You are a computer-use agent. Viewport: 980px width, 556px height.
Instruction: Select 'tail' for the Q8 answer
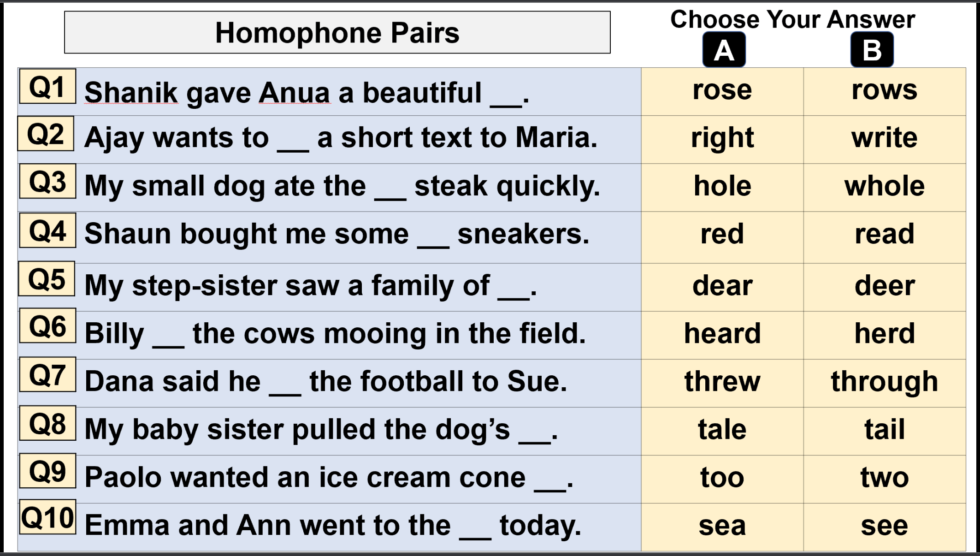[x=884, y=430]
